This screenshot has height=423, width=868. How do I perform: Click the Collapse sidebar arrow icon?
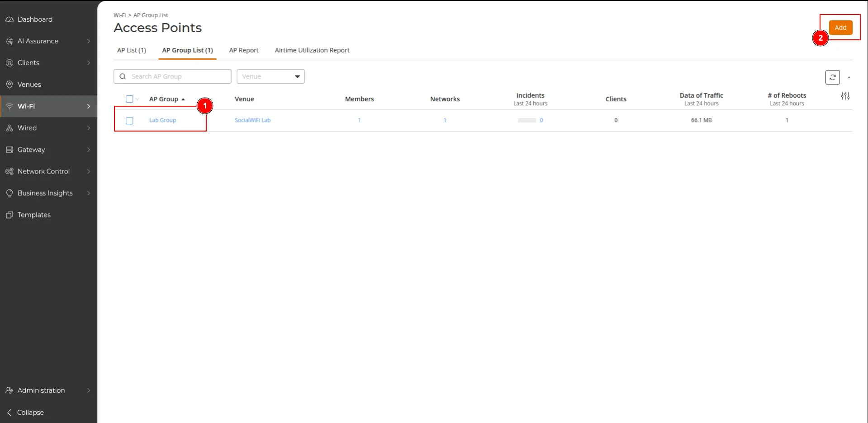pos(9,412)
